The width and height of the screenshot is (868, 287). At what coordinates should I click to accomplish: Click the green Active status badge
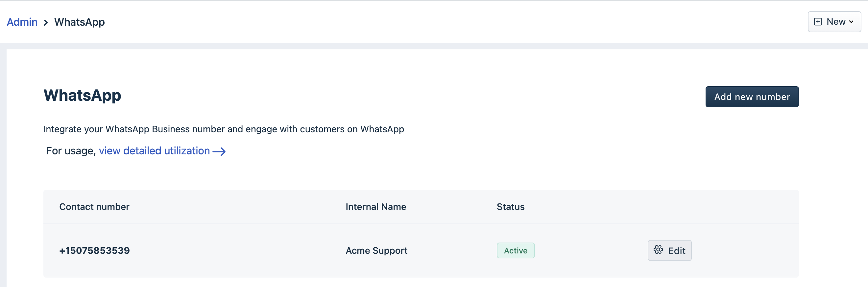click(516, 250)
